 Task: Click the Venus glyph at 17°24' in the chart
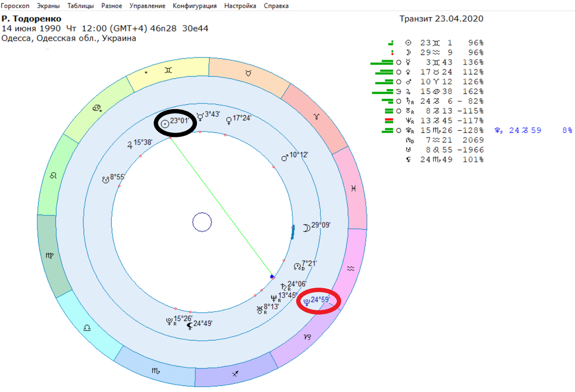click(229, 120)
